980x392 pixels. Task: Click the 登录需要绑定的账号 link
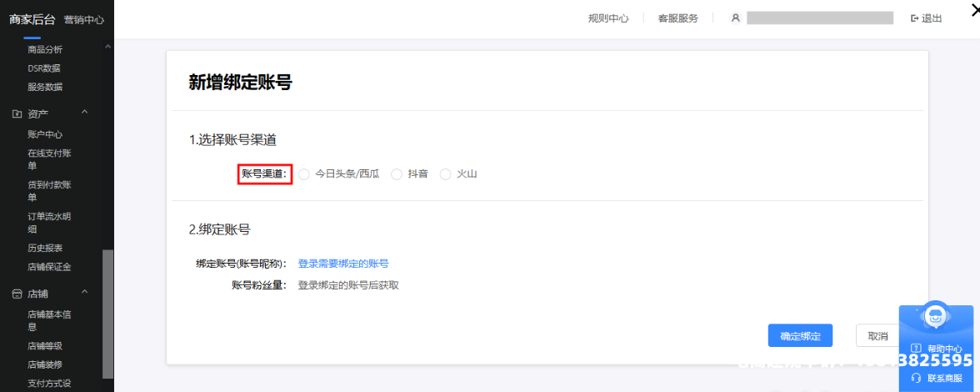[x=343, y=264]
